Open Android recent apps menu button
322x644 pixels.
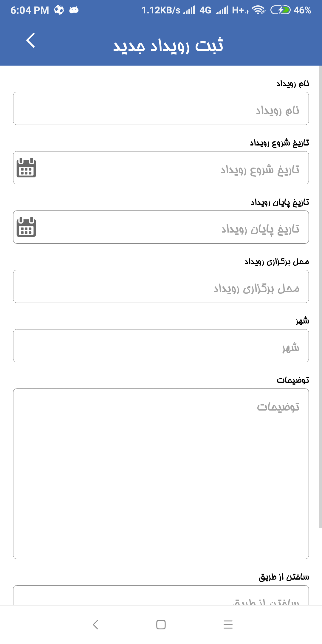(x=228, y=624)
